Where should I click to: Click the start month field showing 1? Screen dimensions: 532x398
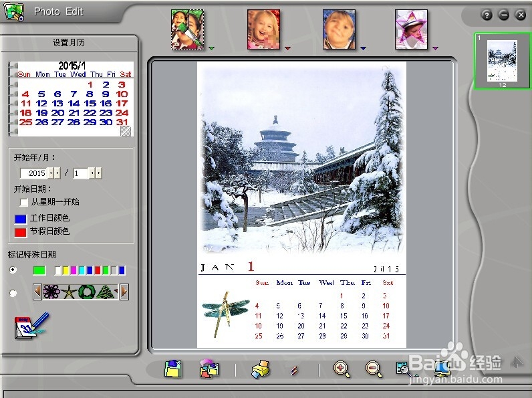point(81,173)
